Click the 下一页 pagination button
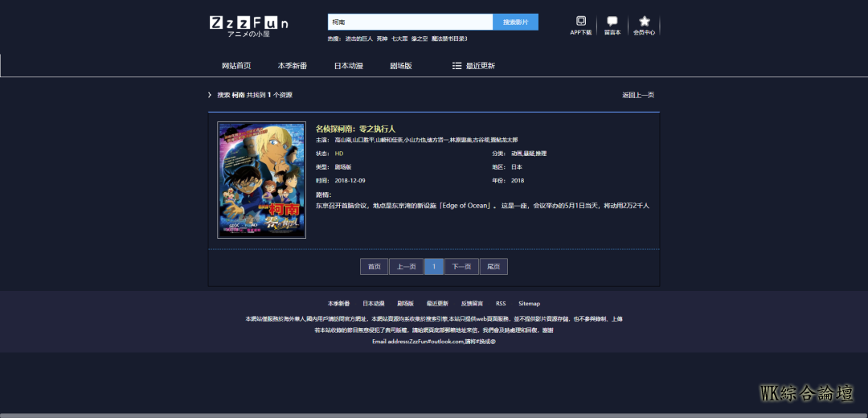This screenshot has height=418, width=868. [x=461, y=267]
